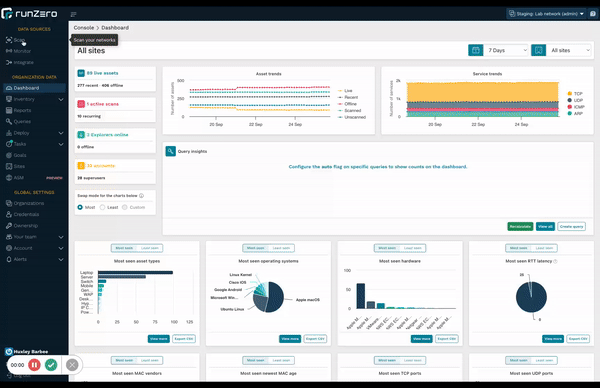Open Integrate in sidebar
Screen dimensions: 600x388
20,62
